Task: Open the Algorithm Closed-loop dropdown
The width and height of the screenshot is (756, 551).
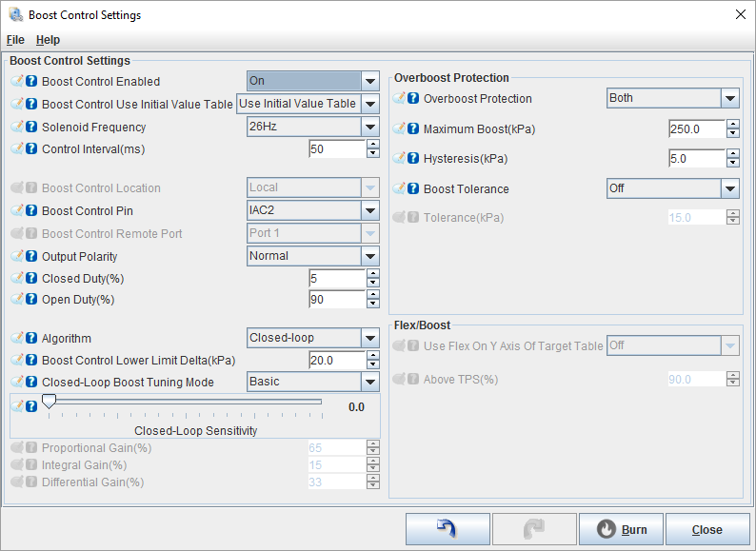Action: point(370,338)
